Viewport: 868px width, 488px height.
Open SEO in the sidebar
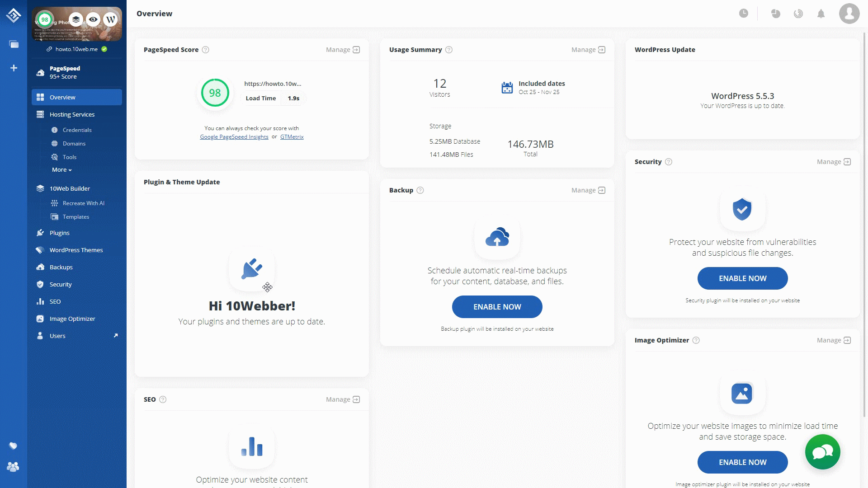point(77,301)
